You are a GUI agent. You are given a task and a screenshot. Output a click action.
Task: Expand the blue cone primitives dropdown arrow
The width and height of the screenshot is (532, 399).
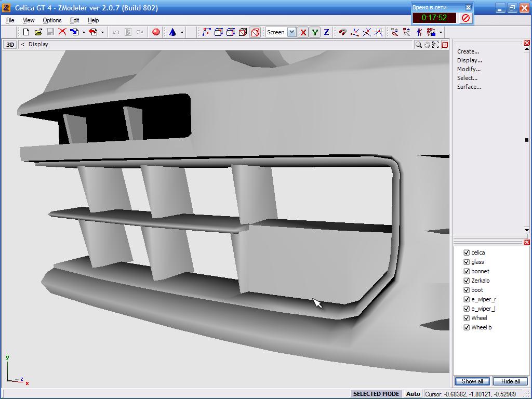pos(182,32)
